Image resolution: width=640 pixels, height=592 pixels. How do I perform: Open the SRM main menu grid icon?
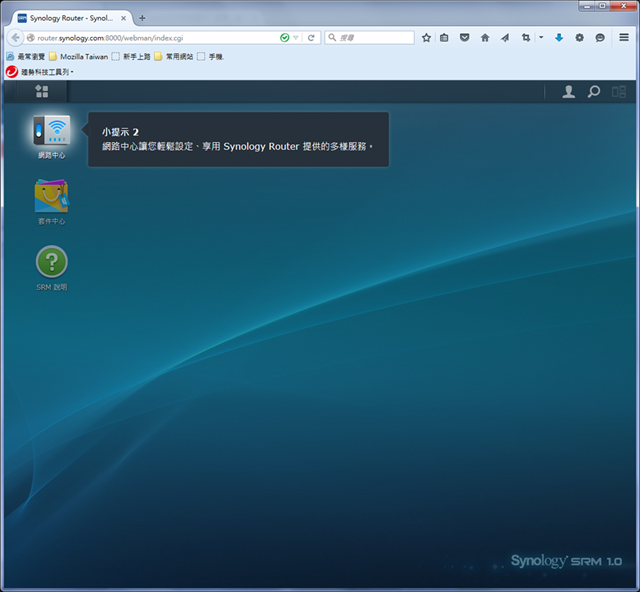[42, 91]
